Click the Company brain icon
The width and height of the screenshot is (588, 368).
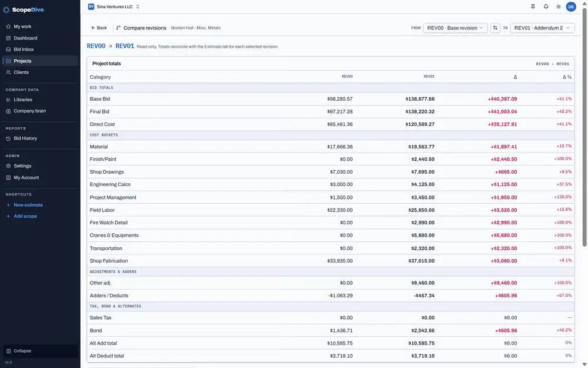click(8, 111)
